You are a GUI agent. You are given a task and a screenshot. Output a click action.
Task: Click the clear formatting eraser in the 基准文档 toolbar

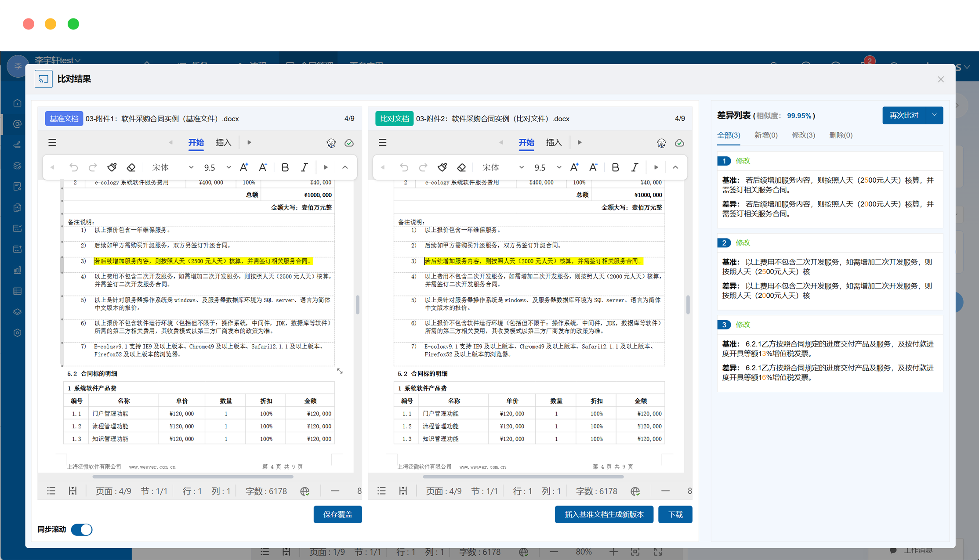[131, 167]
